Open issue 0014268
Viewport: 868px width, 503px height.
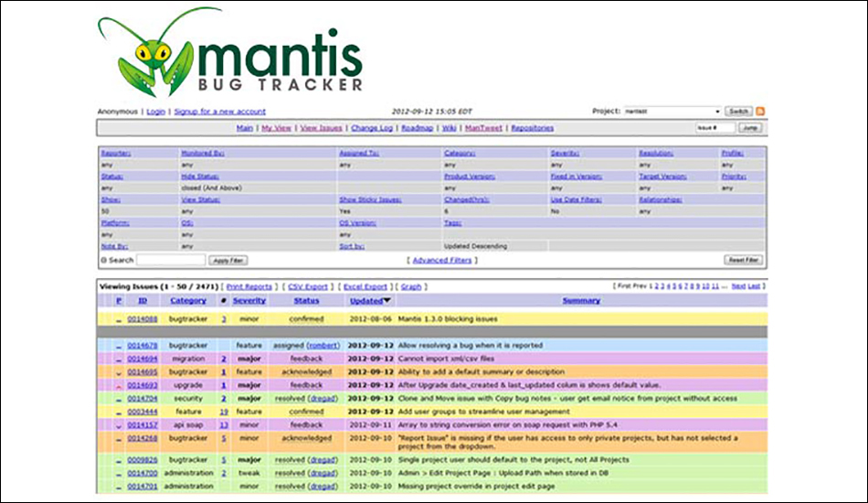pyautogui.click(x=143, y=438)
